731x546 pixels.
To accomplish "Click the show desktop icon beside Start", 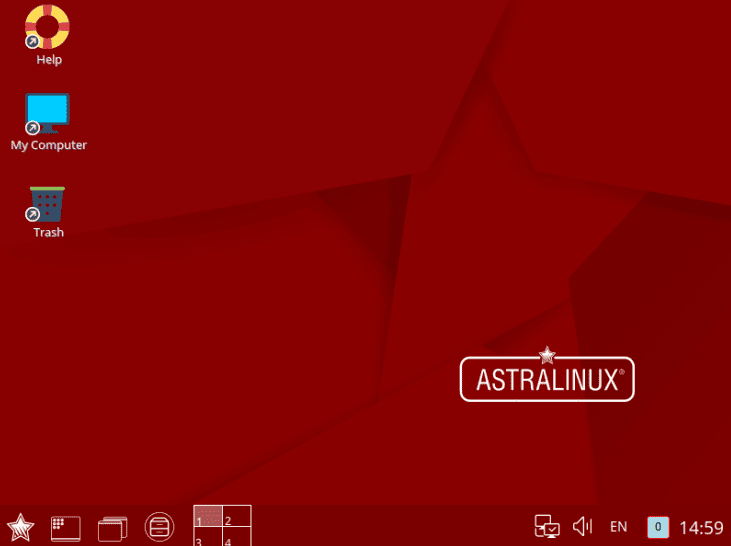I will click(x=66, y=527).
